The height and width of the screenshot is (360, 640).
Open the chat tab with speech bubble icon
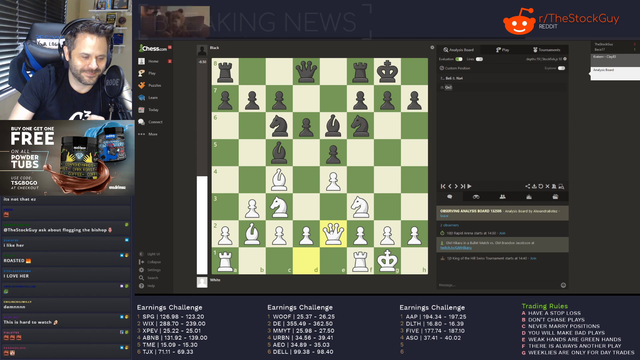tap(450, 197)
